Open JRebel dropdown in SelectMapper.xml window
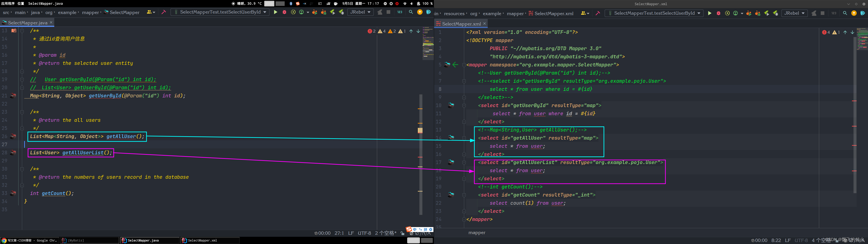The width and height of the screenshot is (868, 244). (x=794, y=13)
